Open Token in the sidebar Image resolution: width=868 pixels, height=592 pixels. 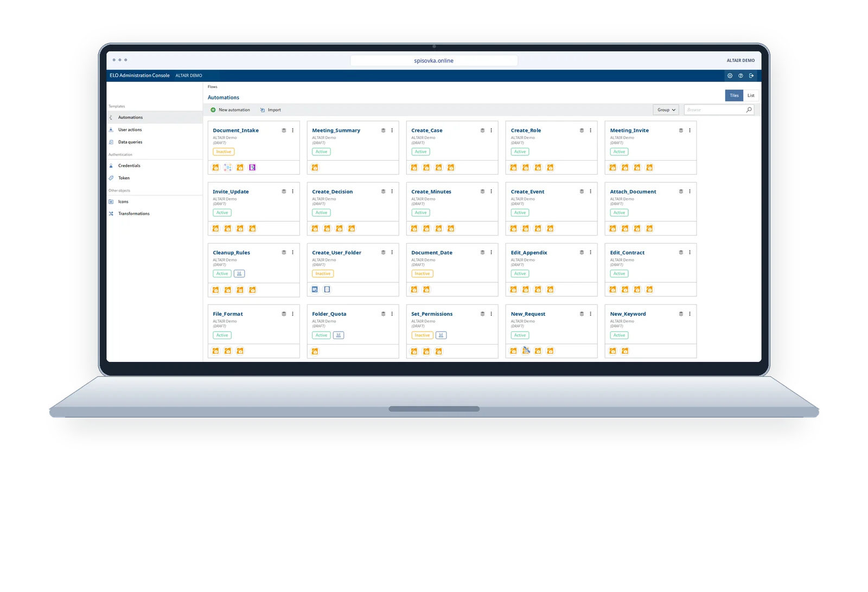pos(155,178)
